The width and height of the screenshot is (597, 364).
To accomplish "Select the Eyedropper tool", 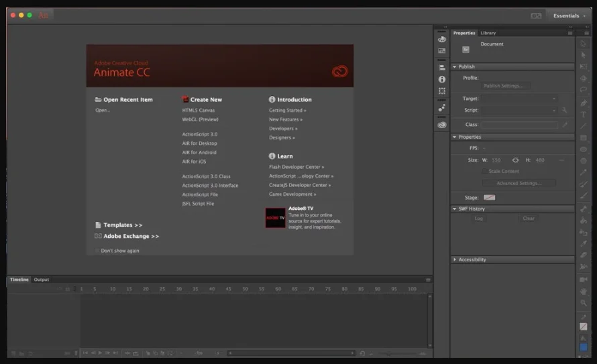I will [584, 243].
